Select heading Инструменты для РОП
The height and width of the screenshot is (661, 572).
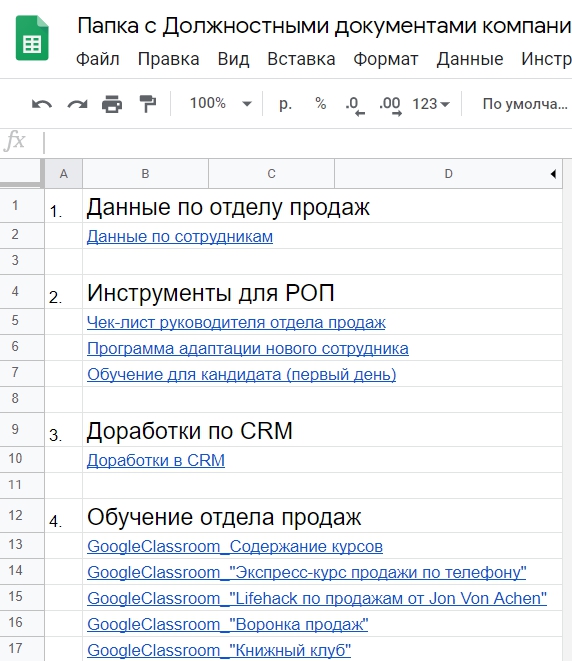tap(210, 293)
